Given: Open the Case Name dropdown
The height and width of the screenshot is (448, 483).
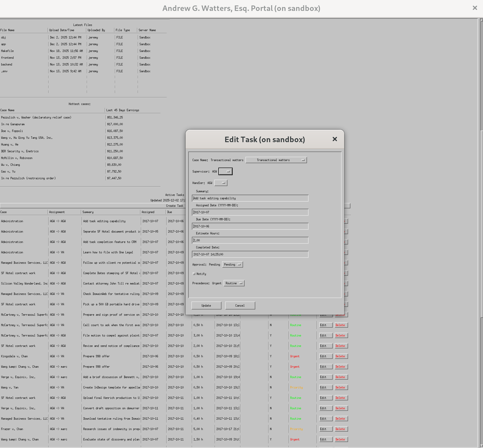Looking at the screenshot, I should [276, 160].
